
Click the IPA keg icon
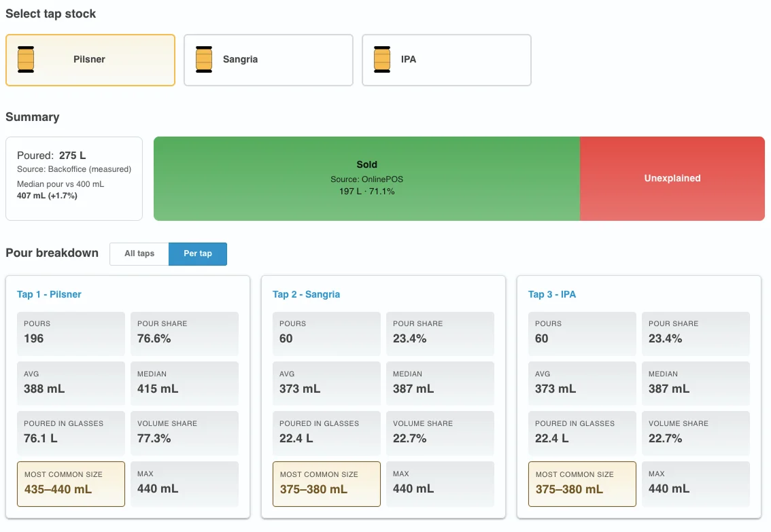pos(381,59)
